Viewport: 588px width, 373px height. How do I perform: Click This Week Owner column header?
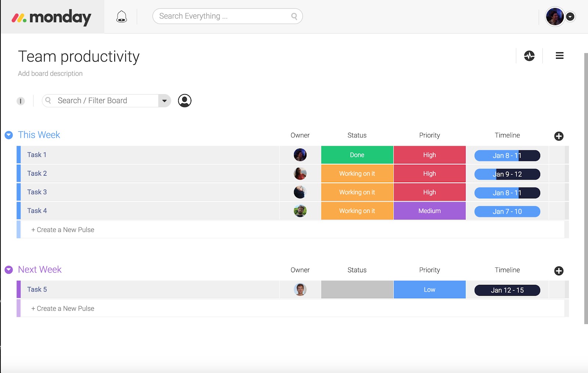pos(300,135)
